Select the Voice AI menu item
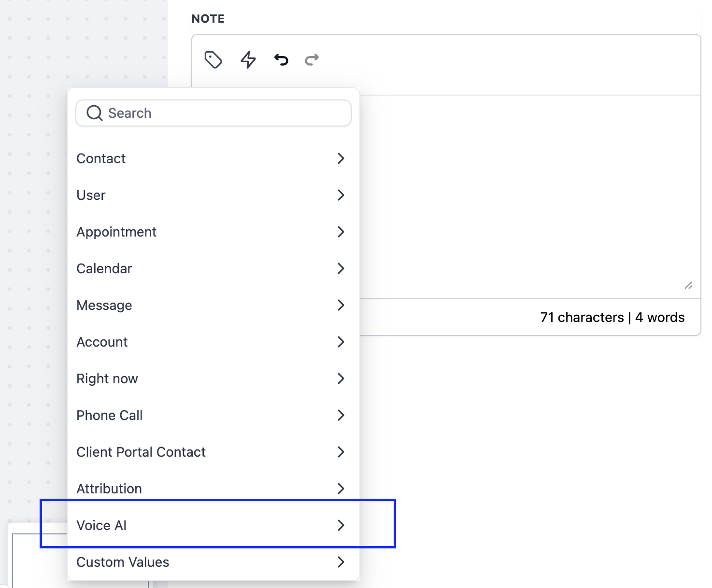Image resolution: width=712 pixels, height=588 pixels. click(x=213, y=525)
